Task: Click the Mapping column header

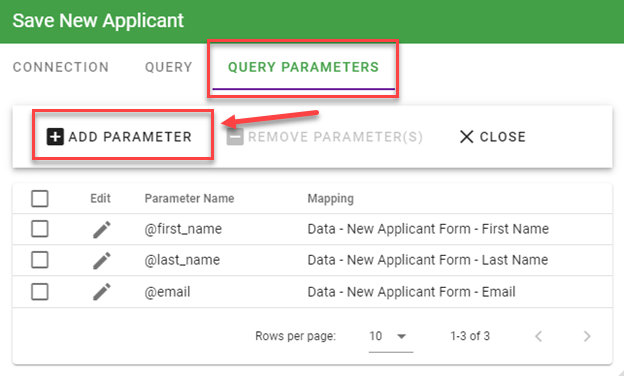Action: point(330,199)
